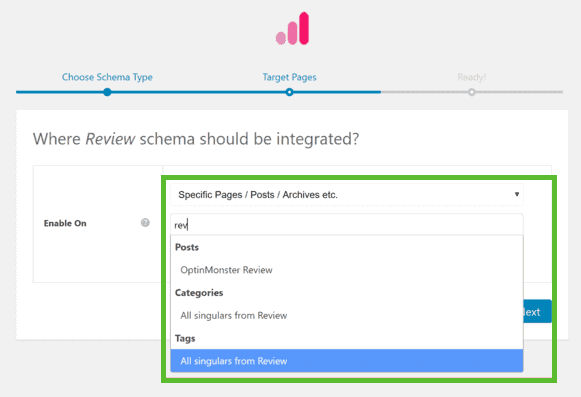The height and width of the screenshot is (397, 581).
Task: Click the Tags group header in results
Action: [x=185, y=338]
